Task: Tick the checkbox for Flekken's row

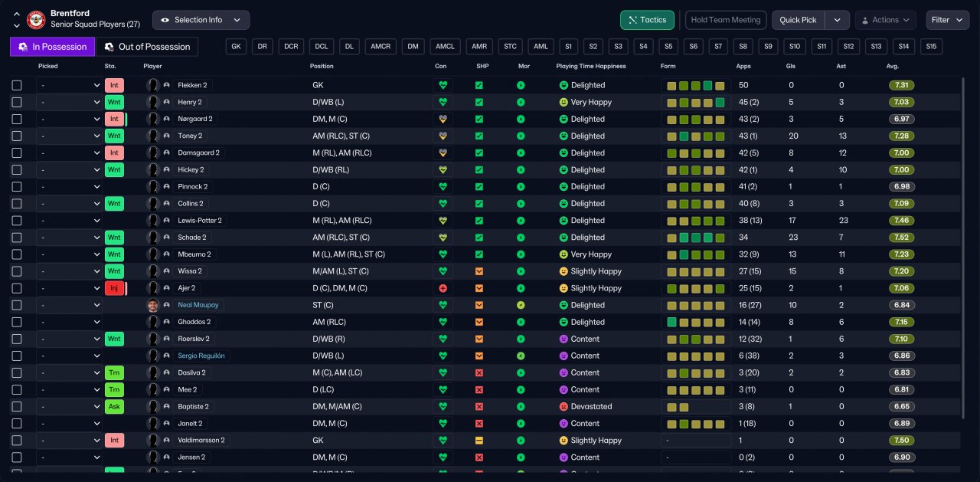Action: (x=17, y=85)
